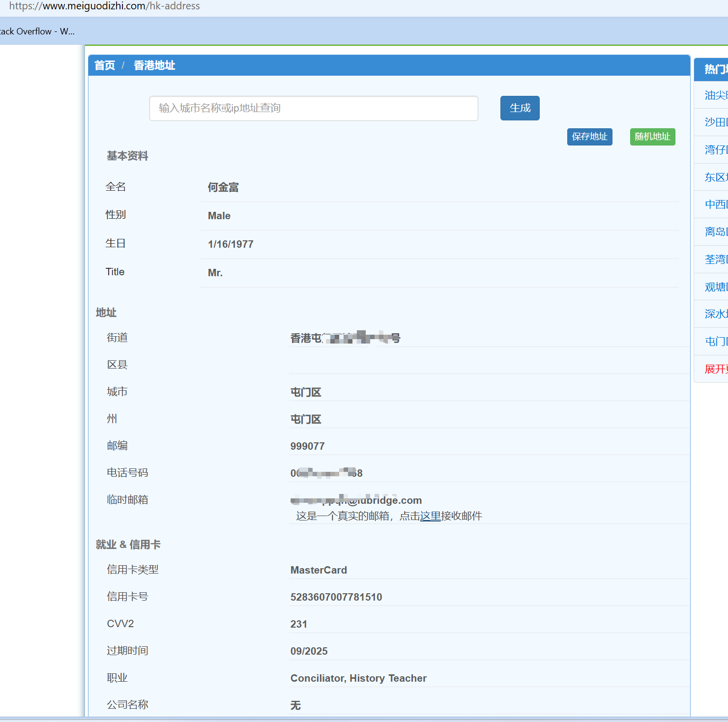Open the 深水 district sidebar link
The image size is (728, 722).
(x=715, y=314)
